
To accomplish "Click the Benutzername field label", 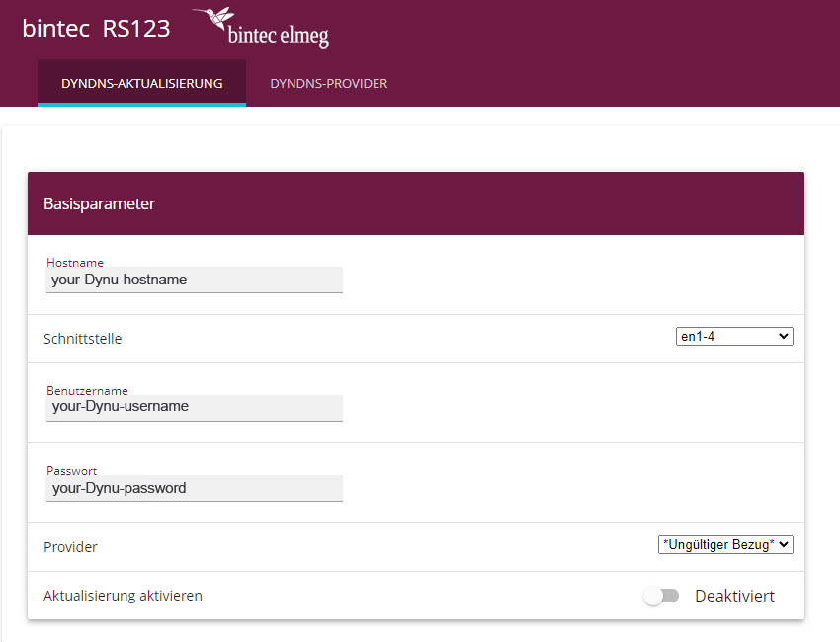I will point(87,391).
